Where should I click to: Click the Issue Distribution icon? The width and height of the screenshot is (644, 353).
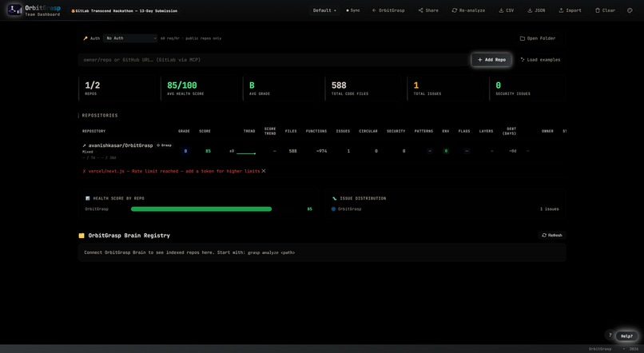(334, 198)
